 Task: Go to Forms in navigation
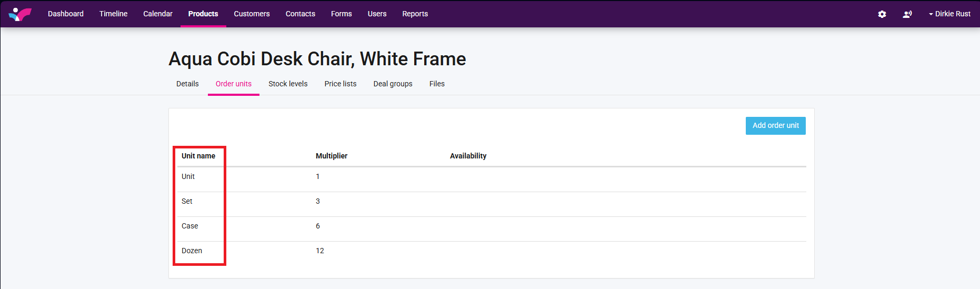pyautogui.click(x=341, y=14)
